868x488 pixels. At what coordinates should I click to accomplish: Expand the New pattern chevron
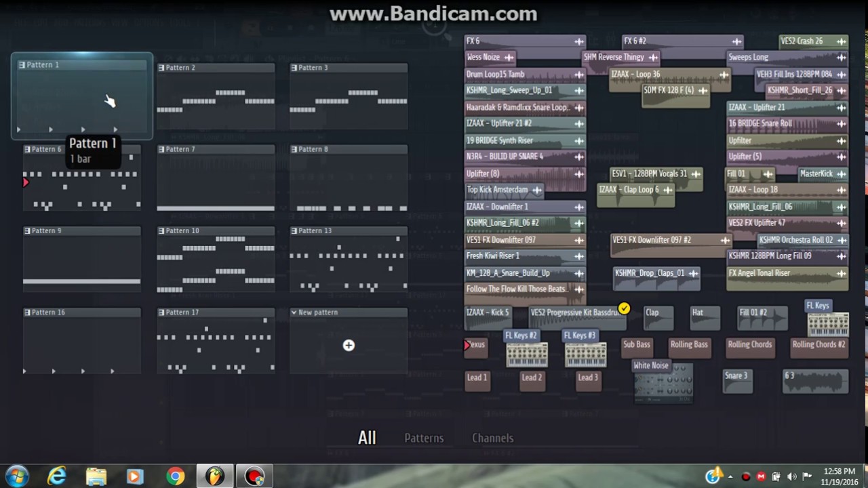click(294, 312)
